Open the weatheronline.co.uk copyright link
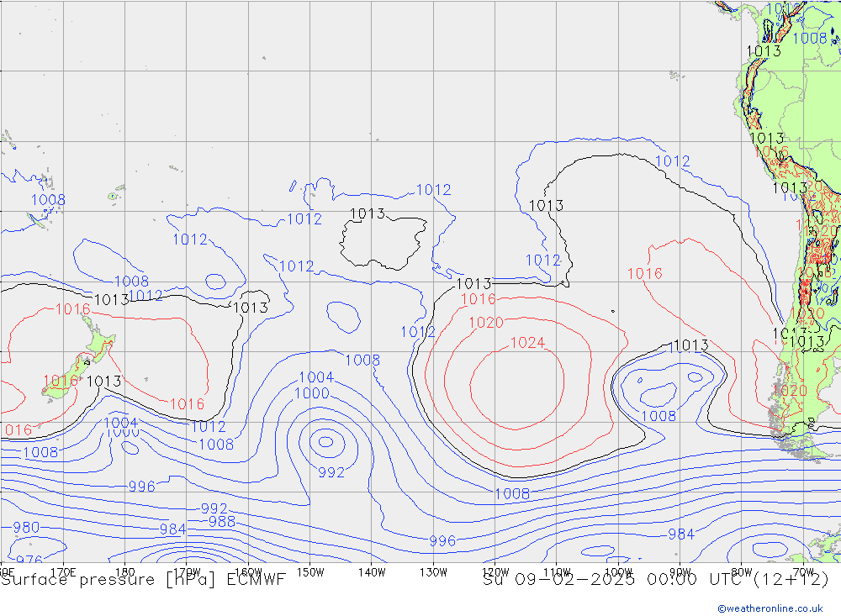The image size is (841, 616). pyautogui.click(x=770, y=608)
